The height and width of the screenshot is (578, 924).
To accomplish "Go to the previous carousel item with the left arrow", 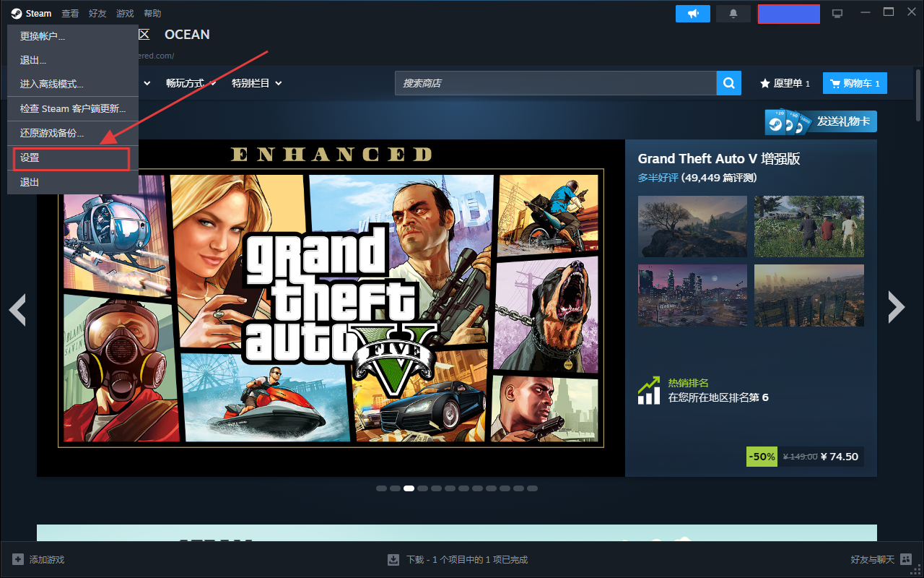I will point(17,309).
